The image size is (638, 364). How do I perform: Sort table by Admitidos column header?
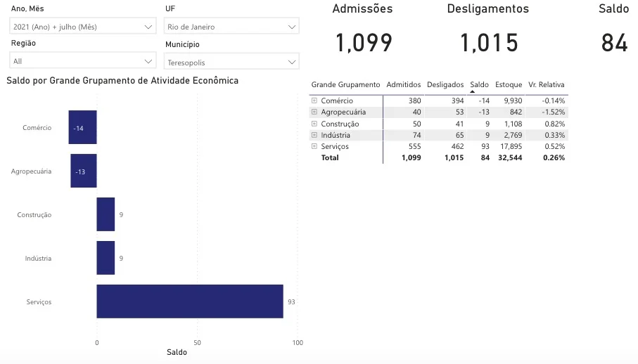pos(404,85)
